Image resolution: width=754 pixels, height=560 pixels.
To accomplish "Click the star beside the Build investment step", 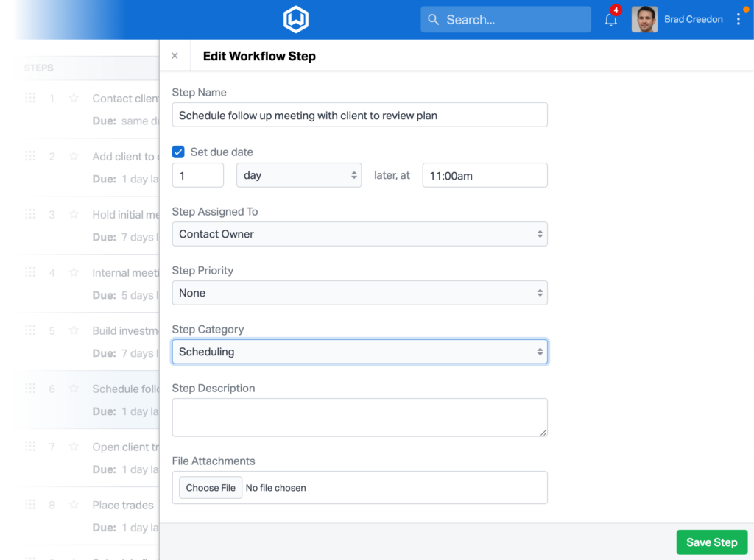I will click(x=73, y=330).
